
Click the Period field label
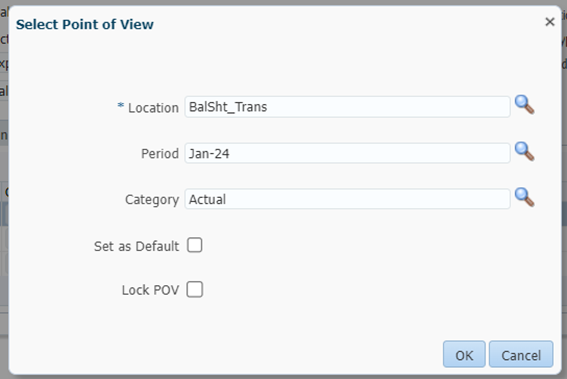coord(160,154)
